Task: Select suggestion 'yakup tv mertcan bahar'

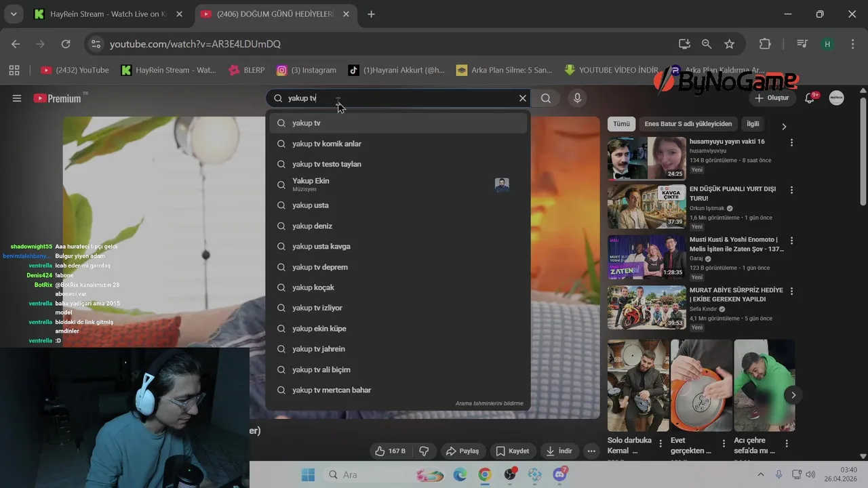Action: pos(398,390)
